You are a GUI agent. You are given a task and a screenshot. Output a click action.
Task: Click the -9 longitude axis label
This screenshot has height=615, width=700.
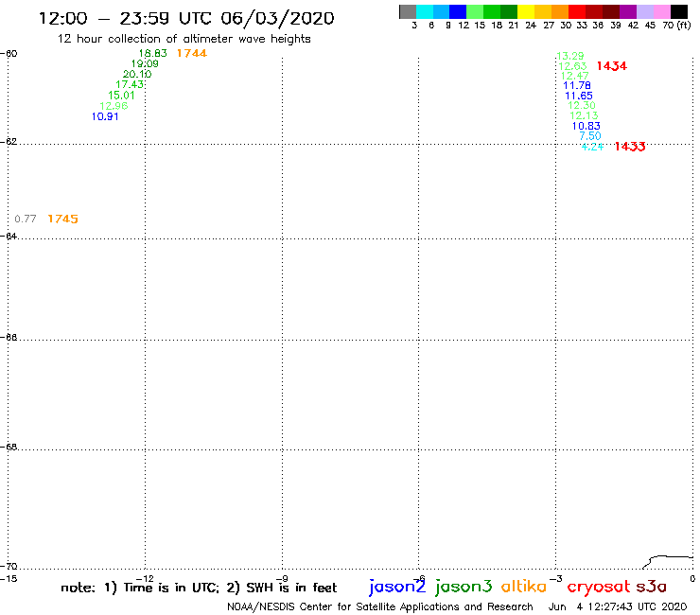(282, 579)
